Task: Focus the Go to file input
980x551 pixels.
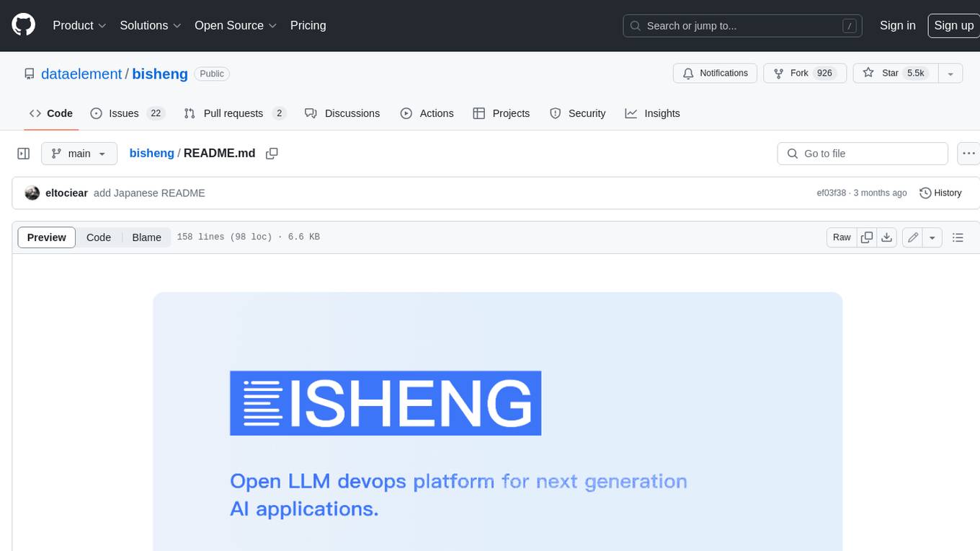Action: click(x=863, y=154)
